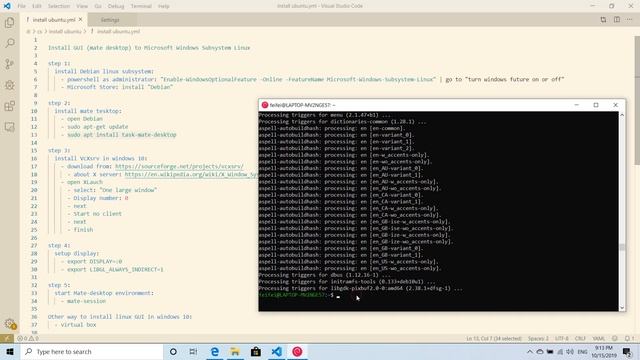Screen dimensions: 640x360
Task: Click the install ubuntu breadcrumb folder
Action: 65,31
